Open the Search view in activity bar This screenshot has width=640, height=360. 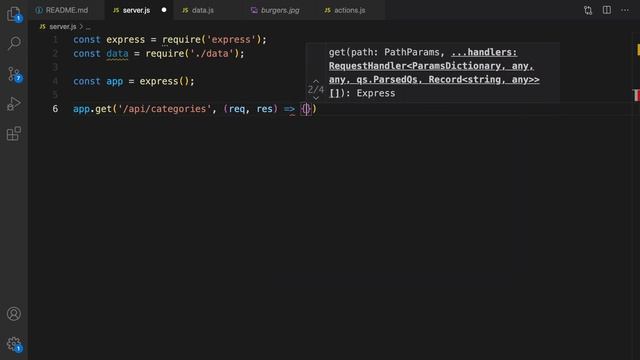click(x=14, y=43)
